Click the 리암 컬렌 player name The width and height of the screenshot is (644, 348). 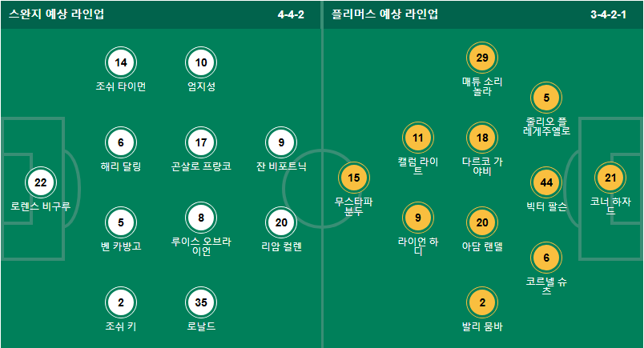coord(281,246)
